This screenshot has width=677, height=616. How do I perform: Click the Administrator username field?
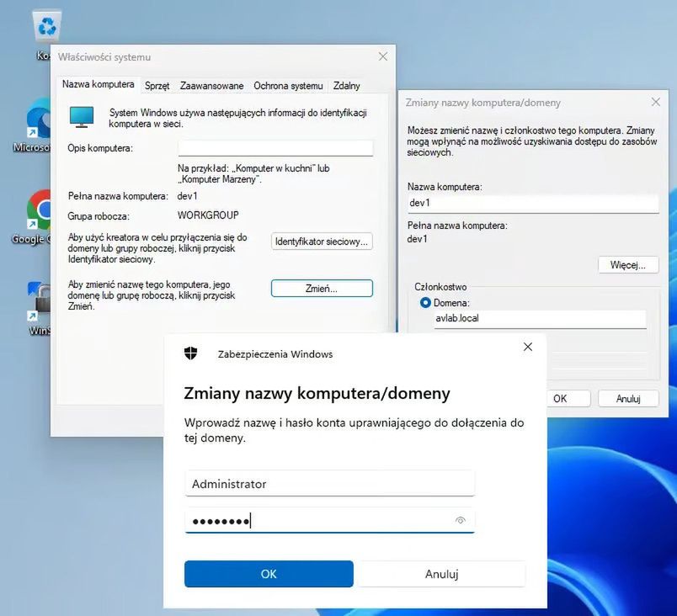[330, 484]
